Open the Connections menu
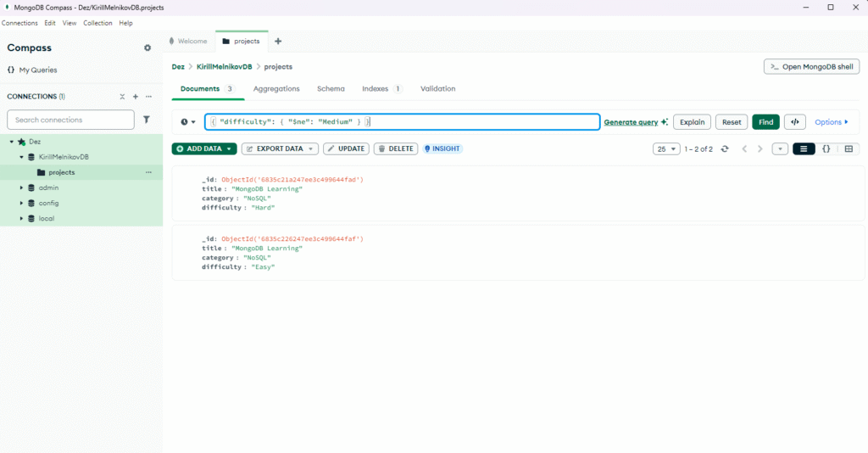The image size is (868, 453). [x=19, y=23]
